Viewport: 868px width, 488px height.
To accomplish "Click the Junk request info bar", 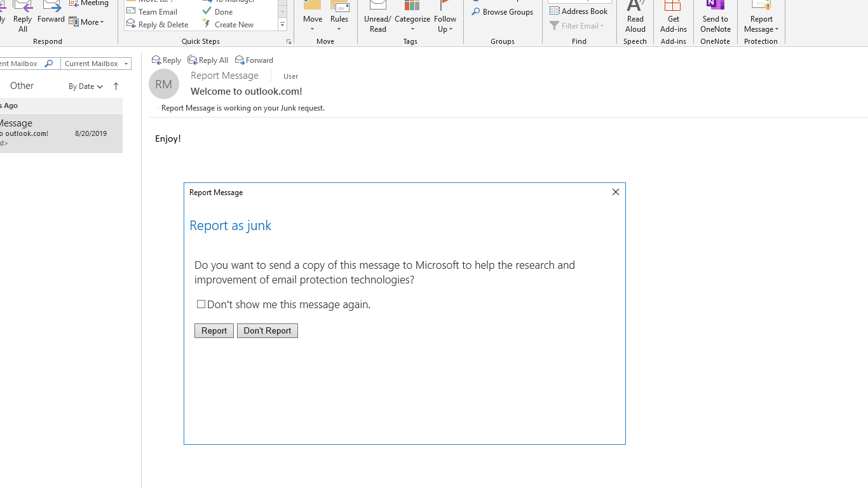I will point(243,108).
